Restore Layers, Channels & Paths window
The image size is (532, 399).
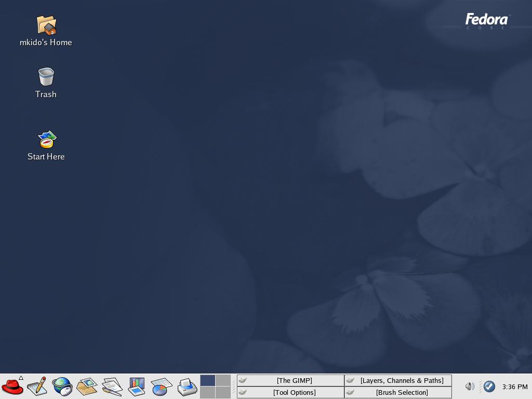(398, 380)
